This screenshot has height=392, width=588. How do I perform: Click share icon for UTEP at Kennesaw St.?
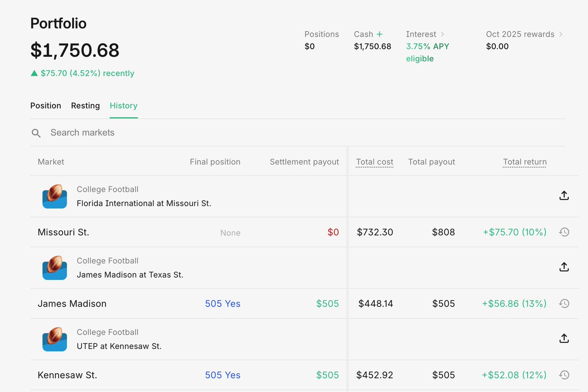pos(564,339)
